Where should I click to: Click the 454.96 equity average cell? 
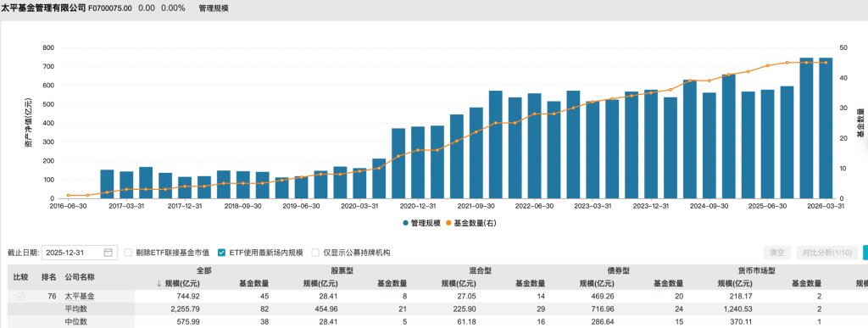pyautogui.click(x=326, y=309)
